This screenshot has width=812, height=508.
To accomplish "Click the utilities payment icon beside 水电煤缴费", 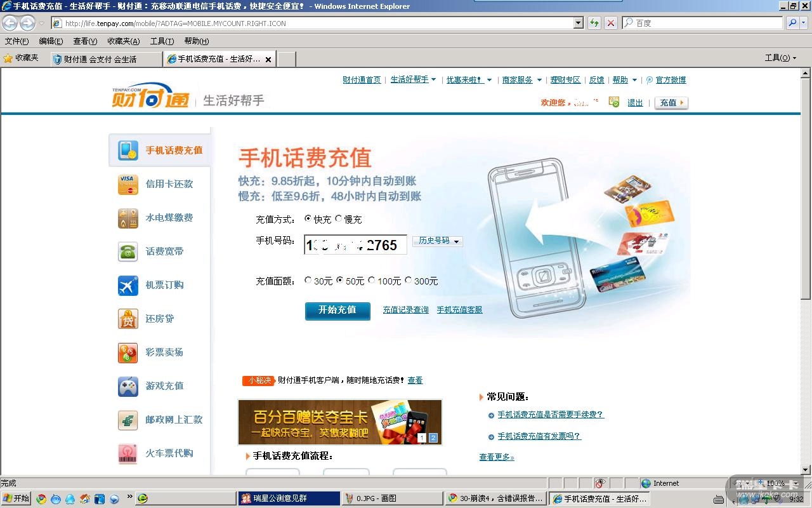I will [x=128, y=218].
